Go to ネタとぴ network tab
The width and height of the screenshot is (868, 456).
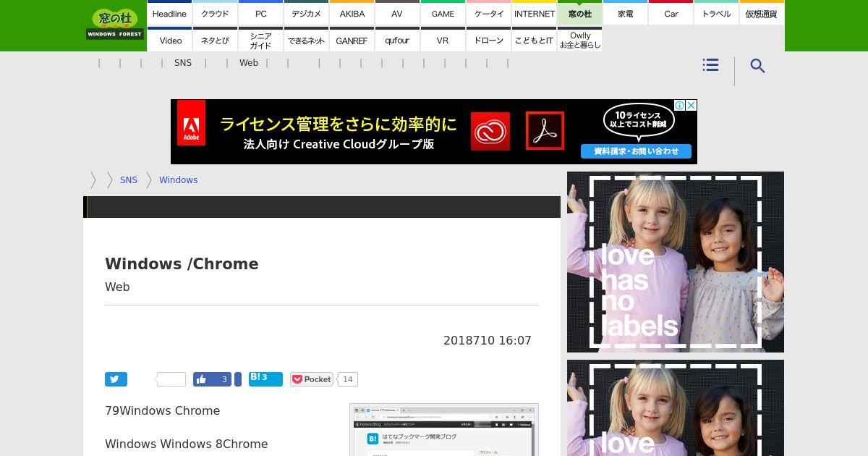(x=215, y=40)
